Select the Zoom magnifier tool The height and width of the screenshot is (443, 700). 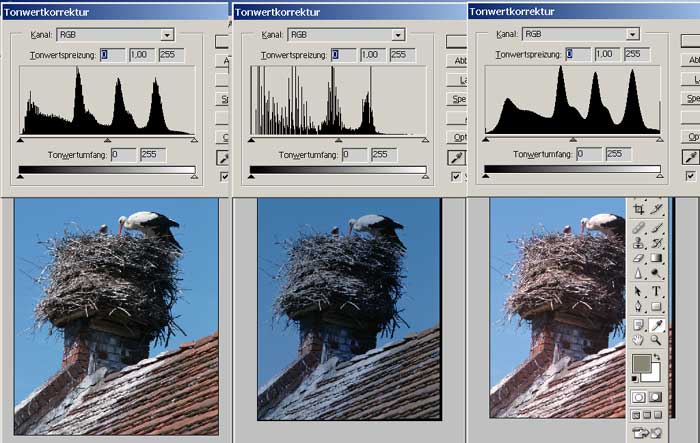click(x=657, y=340)
